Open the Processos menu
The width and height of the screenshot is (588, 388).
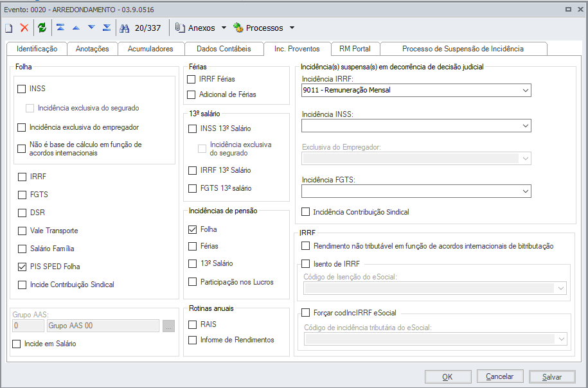coord(264,28)
